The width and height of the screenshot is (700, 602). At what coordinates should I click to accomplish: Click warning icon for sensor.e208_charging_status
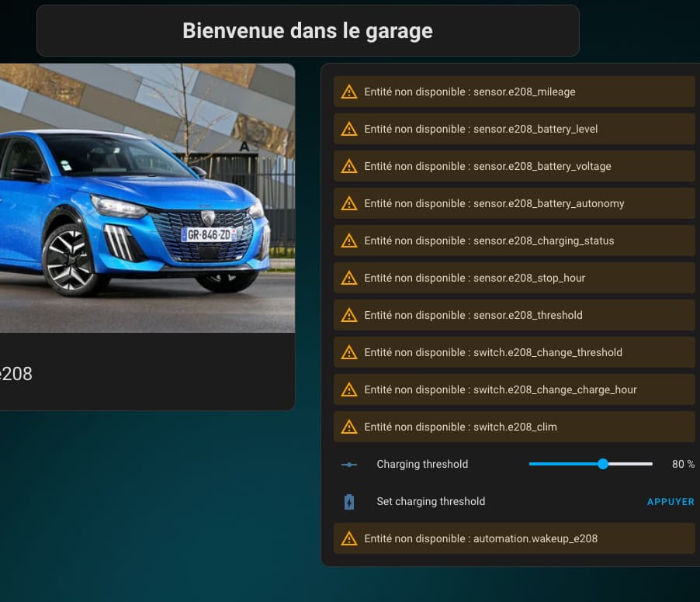[x=349, y=241]
